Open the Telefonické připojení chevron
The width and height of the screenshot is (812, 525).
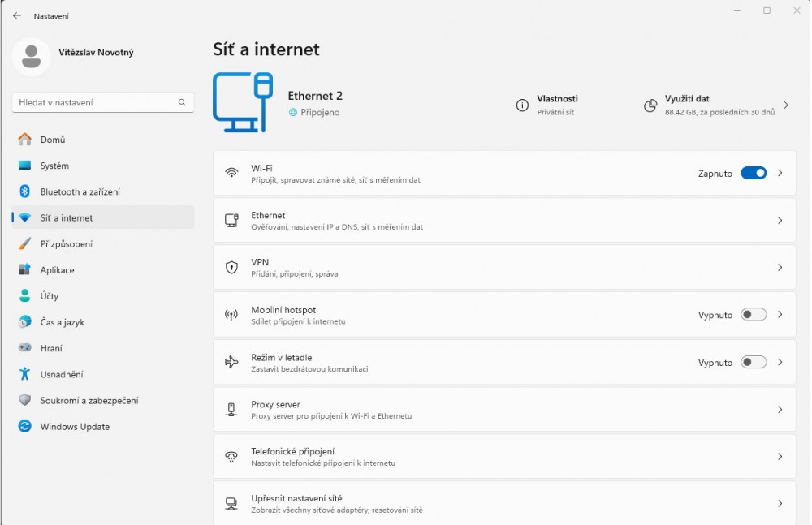pyautogui.click(x=780, y=457)
